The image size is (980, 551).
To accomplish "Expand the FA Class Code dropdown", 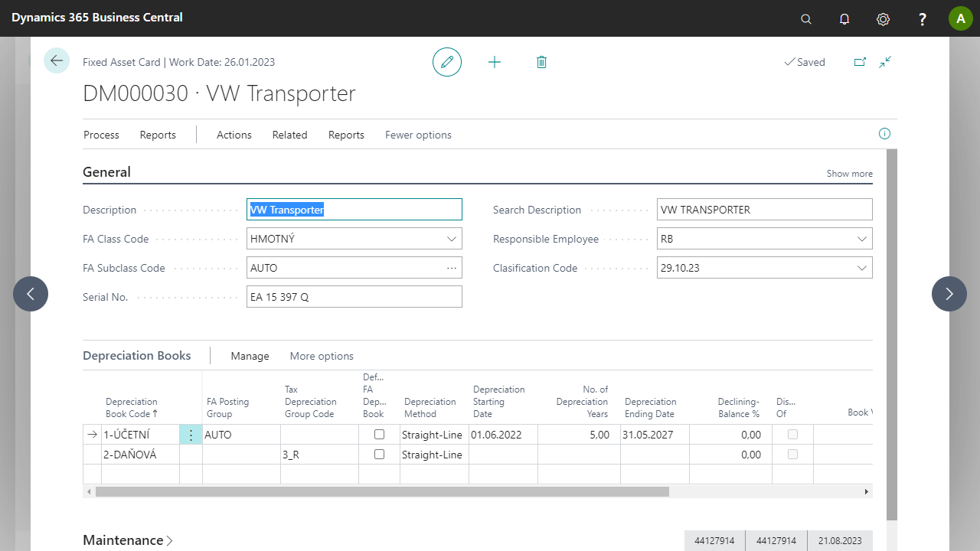I will (x=451, y=239).
